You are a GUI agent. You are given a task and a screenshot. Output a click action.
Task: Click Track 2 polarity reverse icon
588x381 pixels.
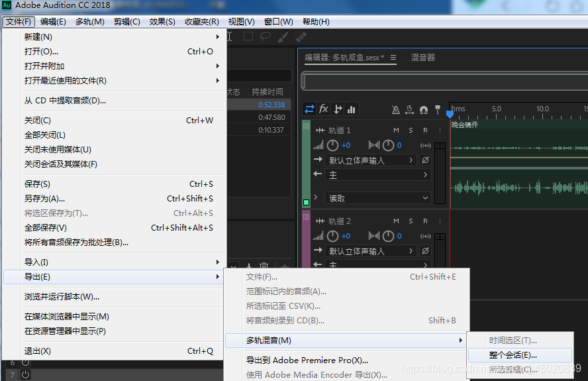click(x=425, y=251)
